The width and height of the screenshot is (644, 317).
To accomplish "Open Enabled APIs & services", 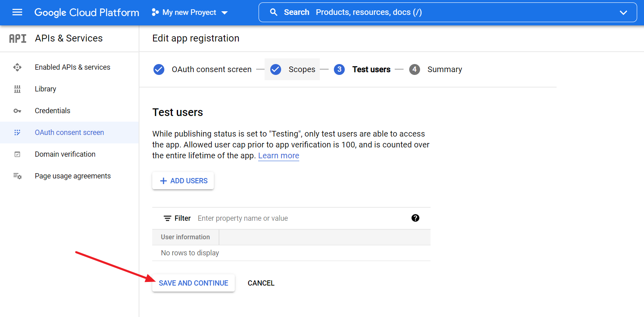I will pyautogui.click(x=72, y=67).
